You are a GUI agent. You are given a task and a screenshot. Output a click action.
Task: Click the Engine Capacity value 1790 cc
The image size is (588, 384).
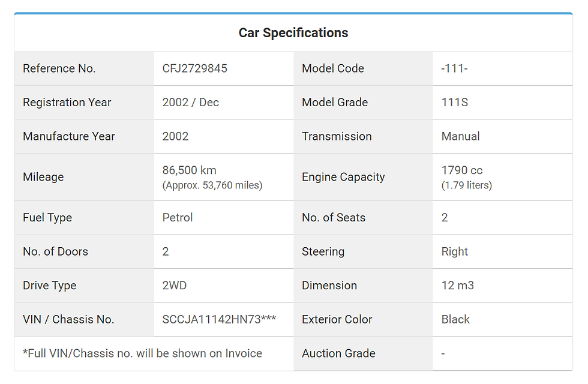pos(462,170)
